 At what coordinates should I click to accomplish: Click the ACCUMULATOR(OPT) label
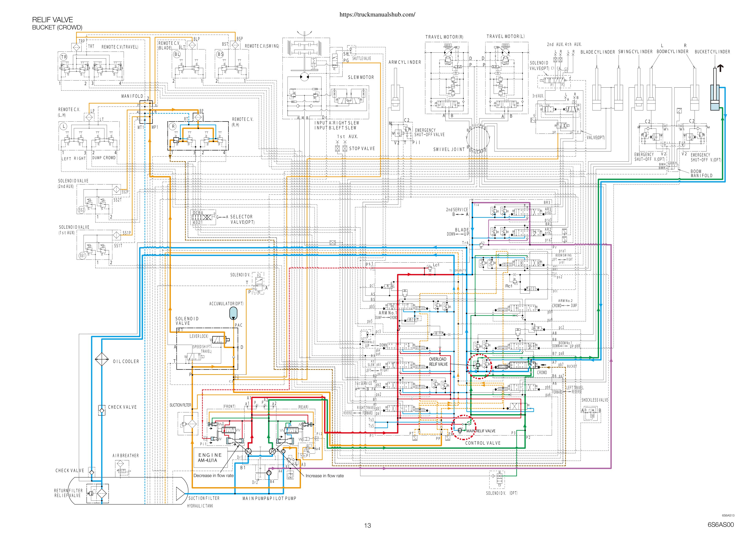226,304
